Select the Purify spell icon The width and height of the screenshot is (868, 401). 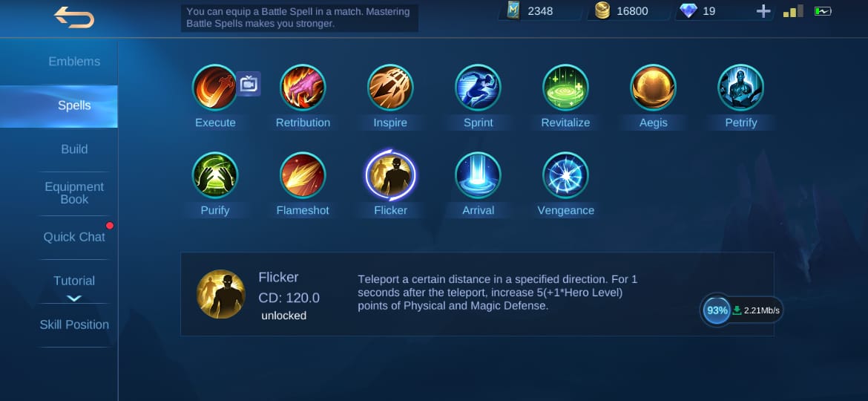pyautogui.click(x=215, y=175)
